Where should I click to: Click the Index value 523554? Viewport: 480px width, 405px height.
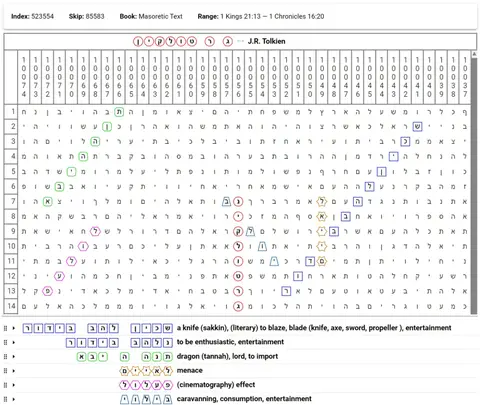coord(42,16)
